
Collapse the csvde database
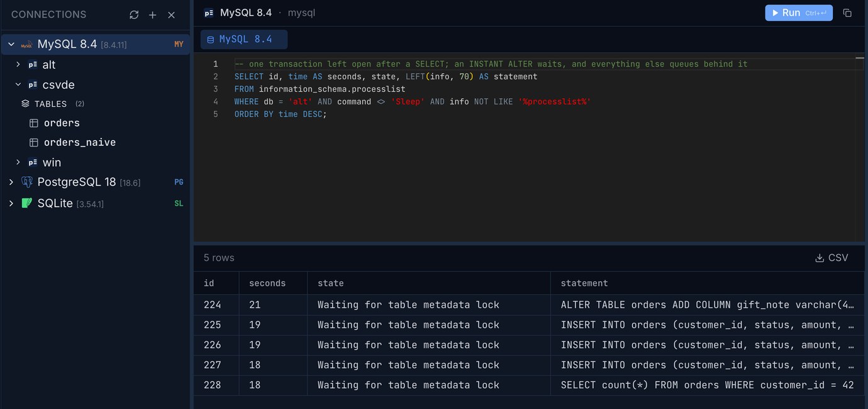pos(18,84)
